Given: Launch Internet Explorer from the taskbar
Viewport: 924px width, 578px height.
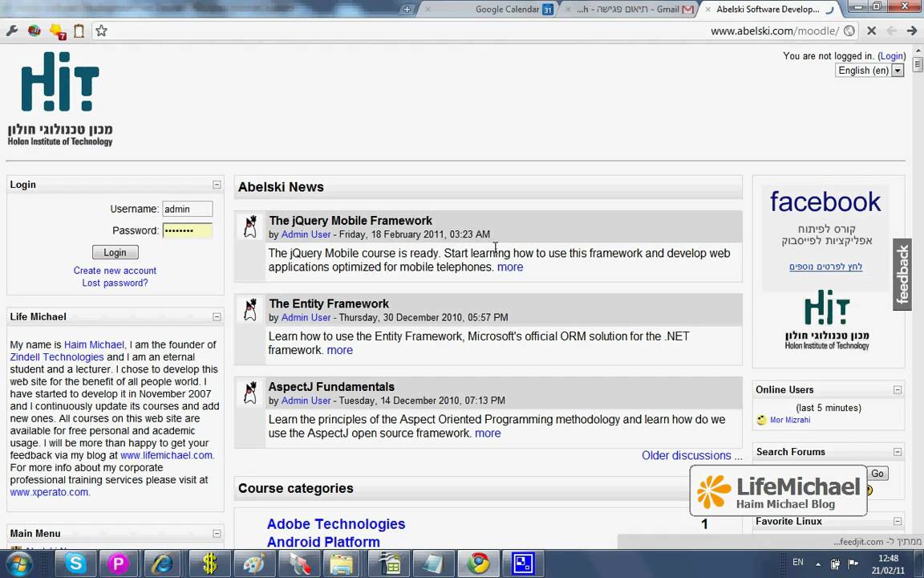Looking at the screenshot, I should click(x=162, y=564).
